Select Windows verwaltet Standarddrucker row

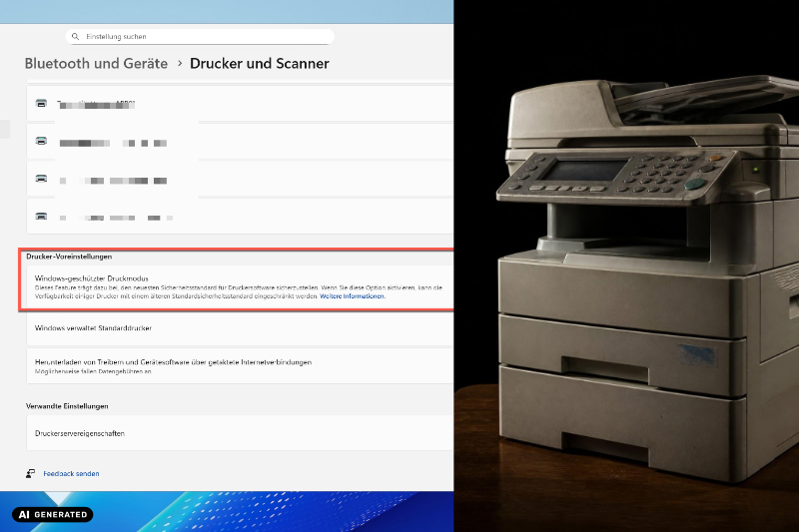[x=240, y=328]
